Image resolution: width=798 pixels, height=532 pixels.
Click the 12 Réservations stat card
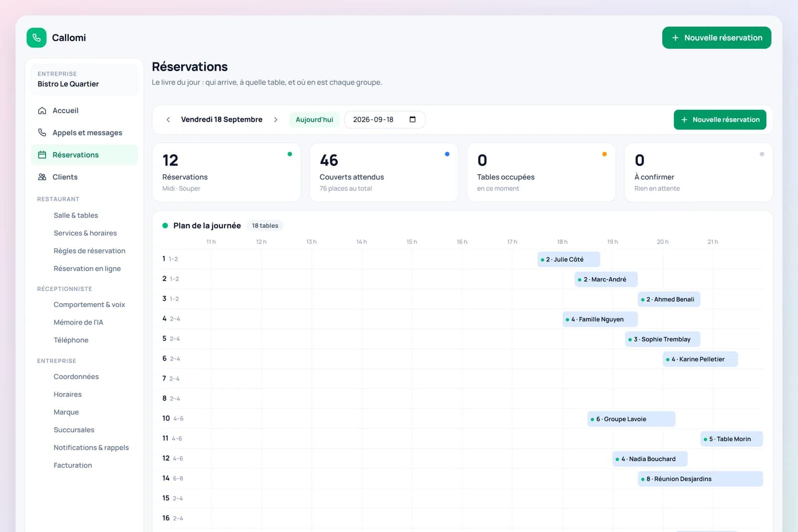pyautogui.click(x=226, y=173)
